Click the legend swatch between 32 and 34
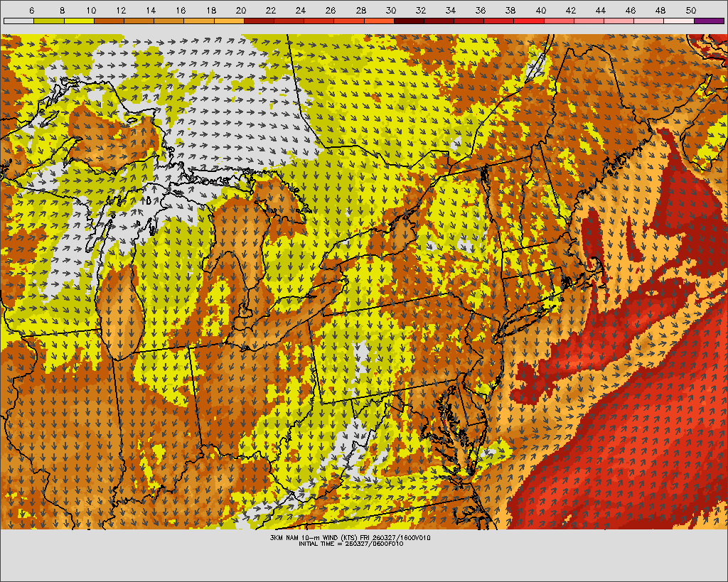 [439, 21]
